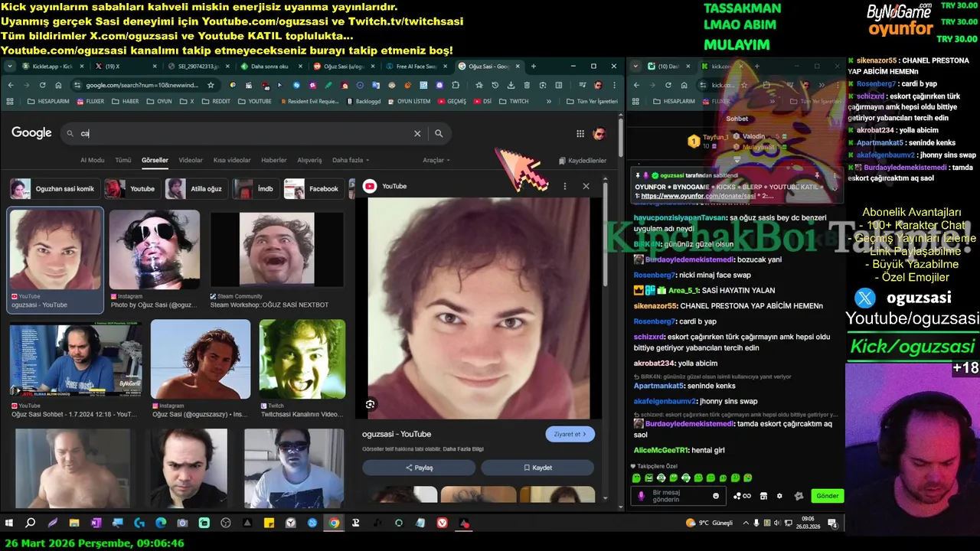
Task: Open the Backloggd bookmark
Action: click(x=364, y=101)
